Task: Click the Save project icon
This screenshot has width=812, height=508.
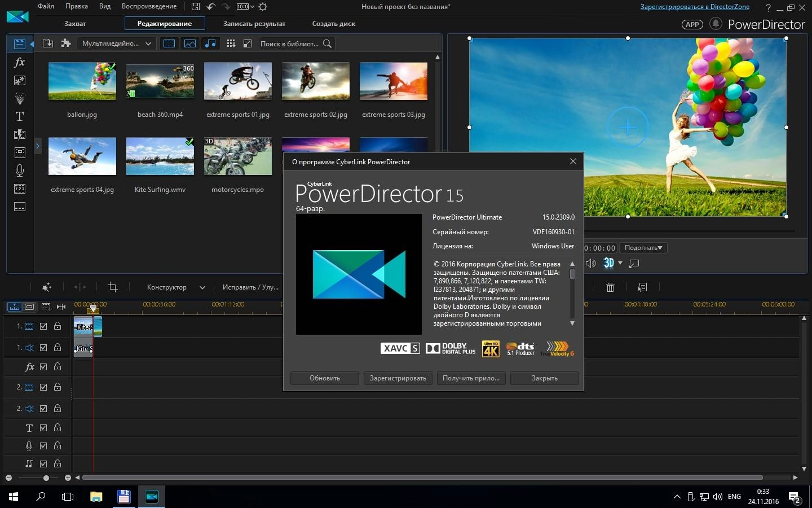Action: [x=195, y=7]
